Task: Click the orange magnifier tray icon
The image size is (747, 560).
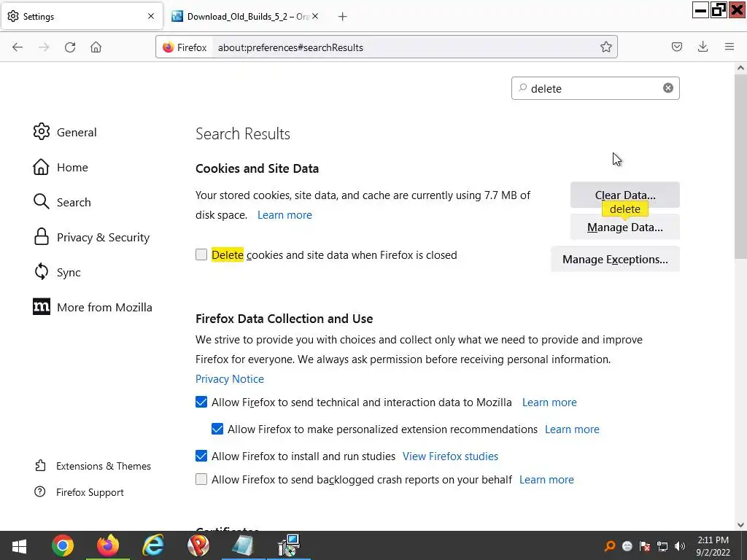Action: point(609,546)
